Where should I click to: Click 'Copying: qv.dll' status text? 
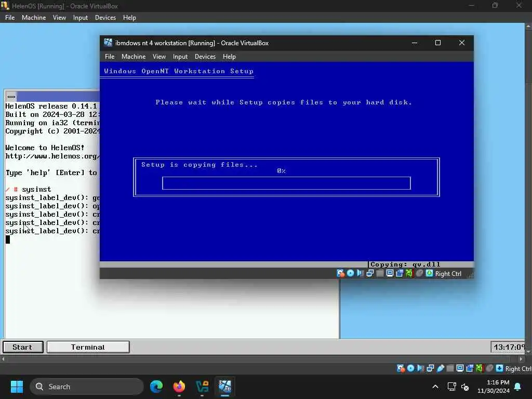[x=405, y=264]
